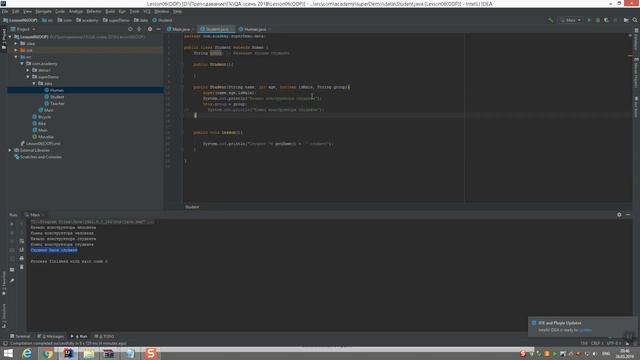The height and width of the screenshot is (360, 640).
Task: Click the superDemo breadcrumb in navigation bar
Action: [116, 20]
